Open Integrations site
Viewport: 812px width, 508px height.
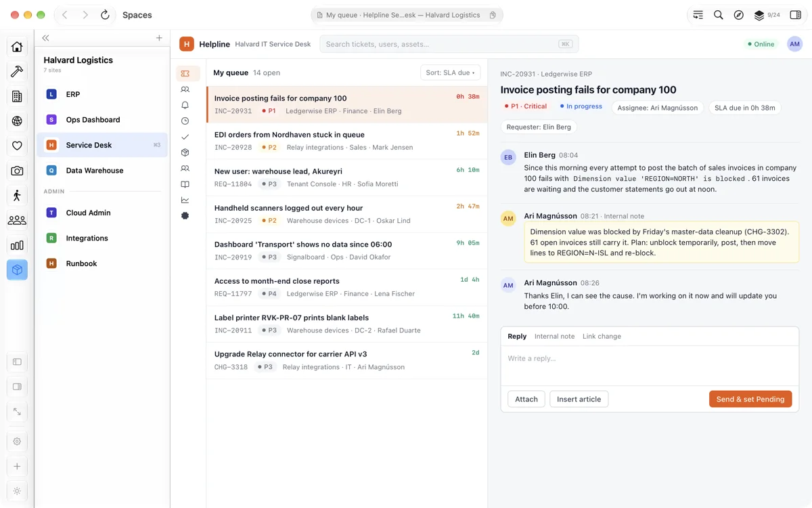click(101, 238)
